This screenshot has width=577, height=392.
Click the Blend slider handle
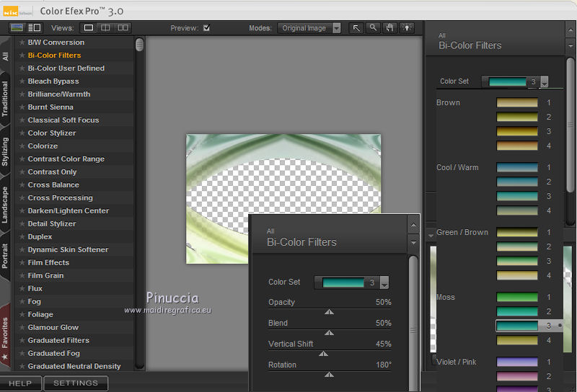(x=329, y=333)
